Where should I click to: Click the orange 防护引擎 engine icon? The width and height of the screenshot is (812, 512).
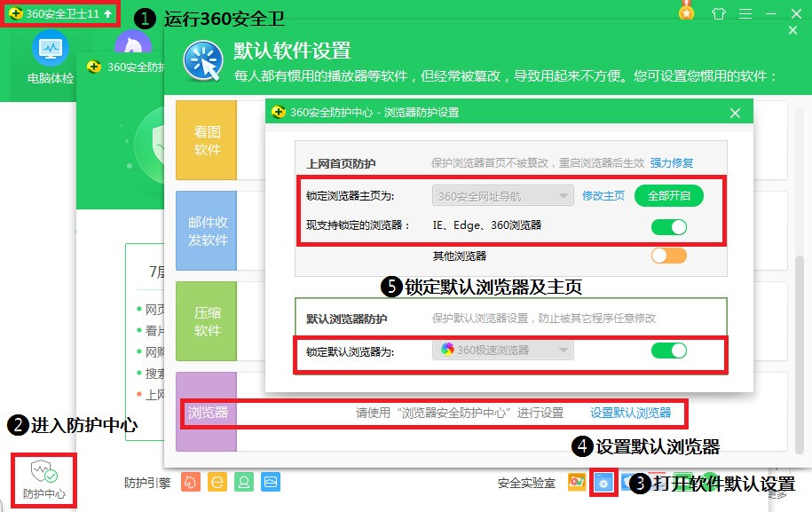191,482
